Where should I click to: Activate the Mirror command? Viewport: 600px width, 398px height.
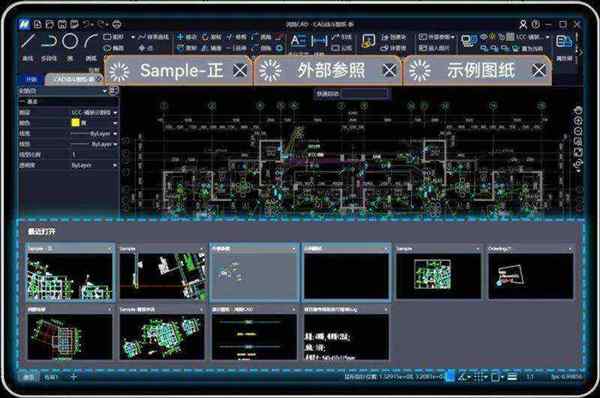pos(212,48)
